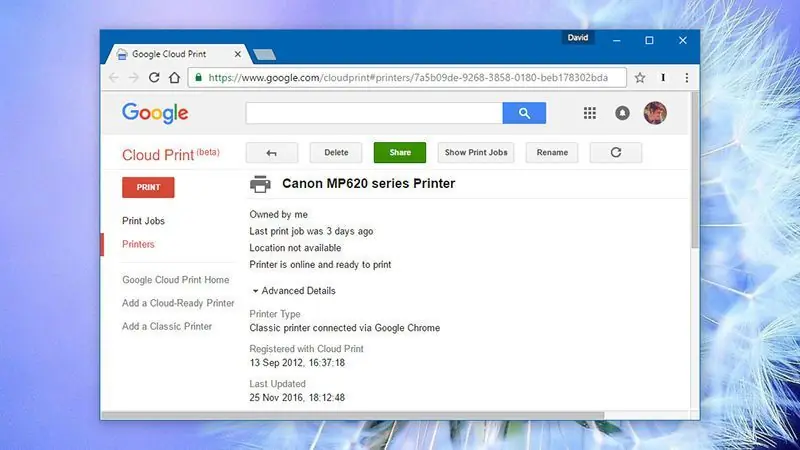The width and height of the screenshot is (800, 450).
Task: Click the '13 Sep 2012, 16:37:18' date
Action: [x=297, y=363]
